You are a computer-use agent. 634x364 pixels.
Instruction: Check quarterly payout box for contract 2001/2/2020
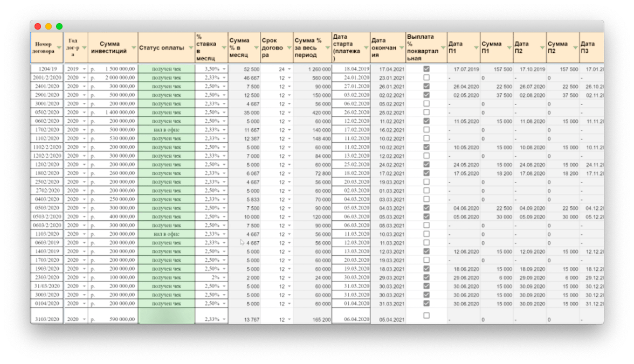[426, 78]
